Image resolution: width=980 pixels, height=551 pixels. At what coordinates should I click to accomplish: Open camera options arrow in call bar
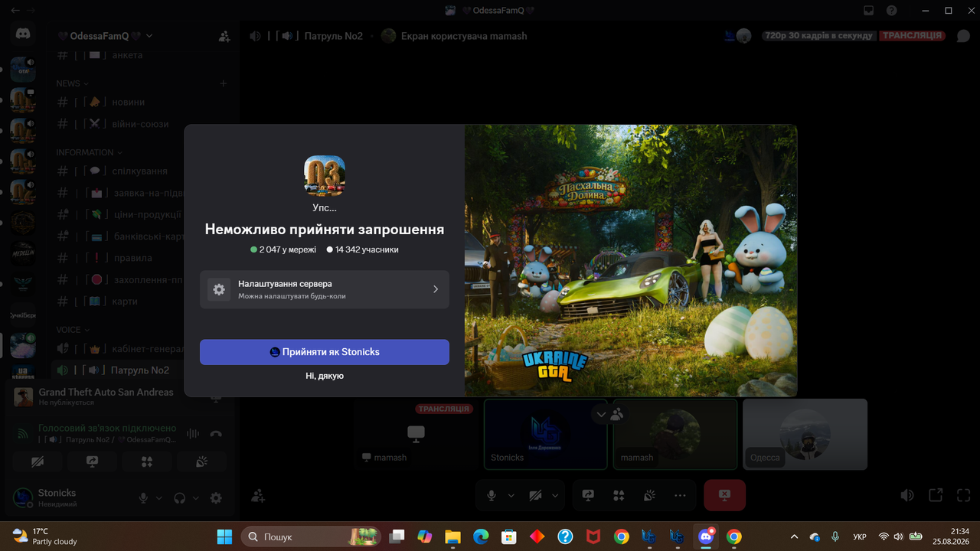tap(555, 496)
